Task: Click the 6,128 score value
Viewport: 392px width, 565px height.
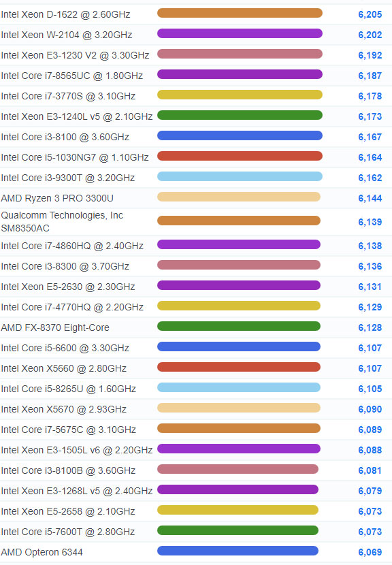Action: point(370,327)
